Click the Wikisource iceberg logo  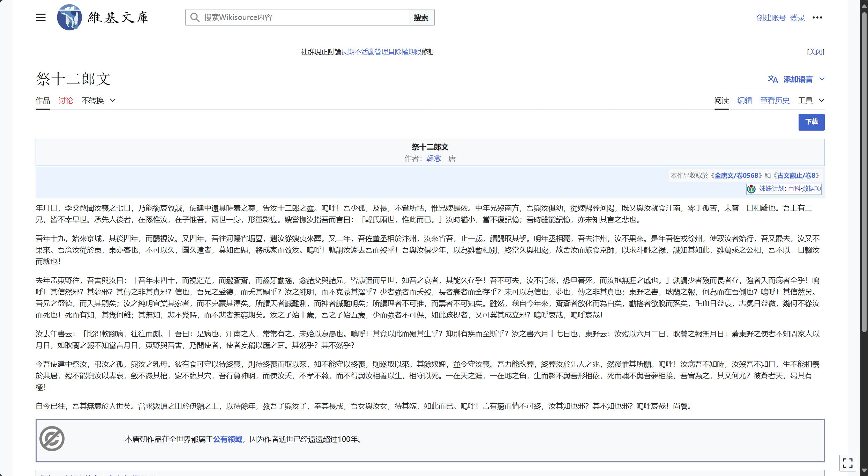(x=69, y=17)
